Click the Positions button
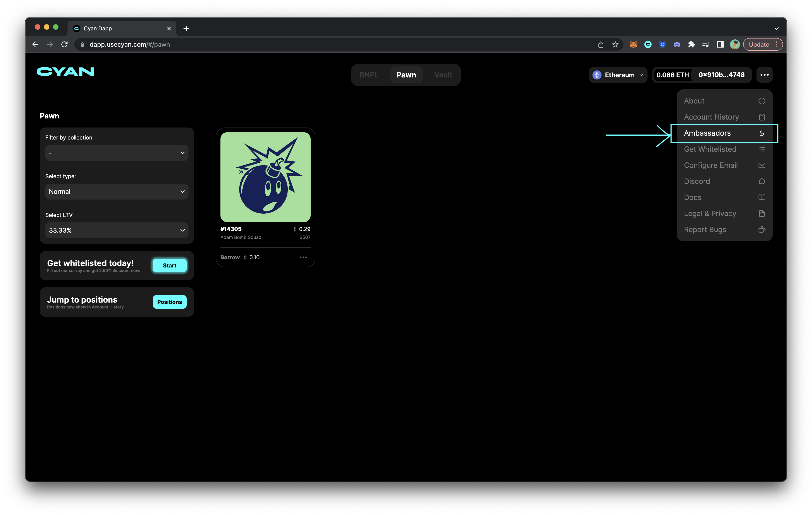Viewport: 812px width, 515px height. coord(169,302)
